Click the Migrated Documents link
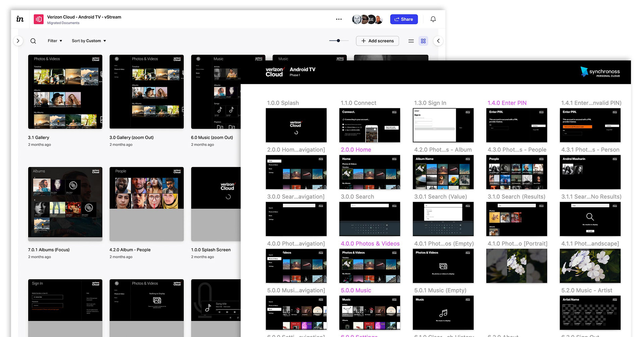 pos(63,23)
